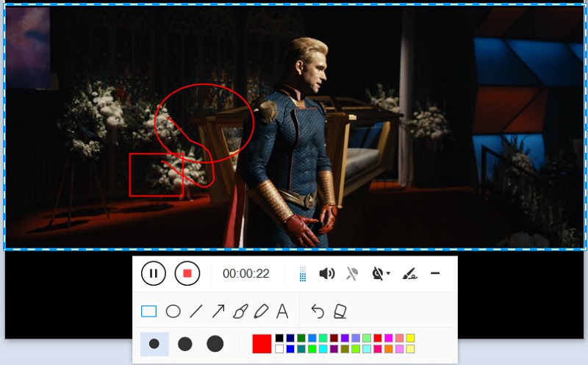Image resolution: width=588 pixels, height=365 pixels.
Task: Undo the last annotation
Action: pyautogui.click(x=318, y=311)
